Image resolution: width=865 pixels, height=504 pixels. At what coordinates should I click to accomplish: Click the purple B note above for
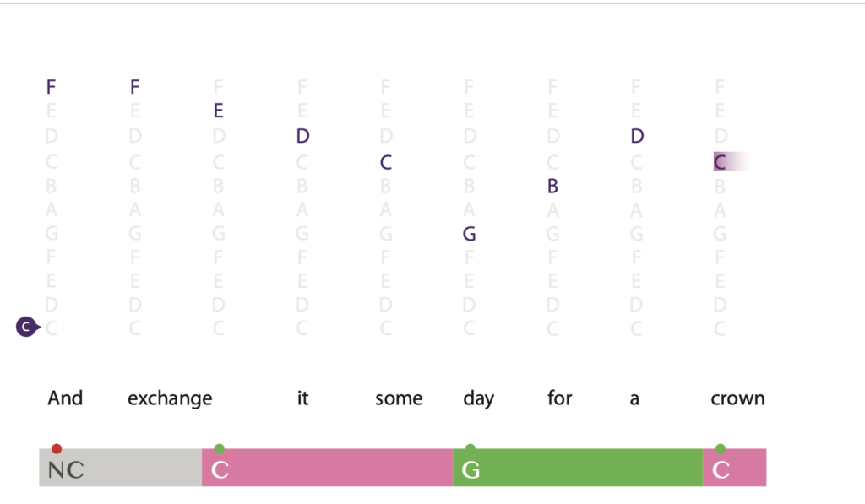(552, 187)
